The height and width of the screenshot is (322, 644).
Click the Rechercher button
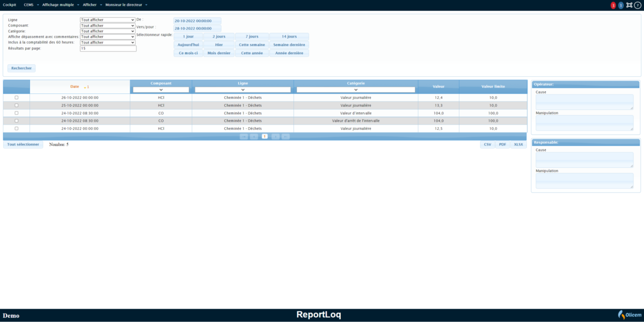[21, 68]
